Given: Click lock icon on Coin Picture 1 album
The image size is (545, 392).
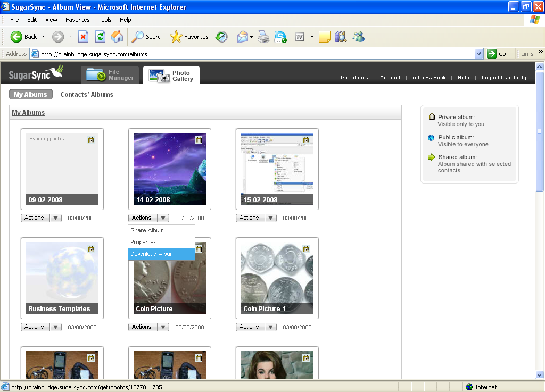Looking at the screenshot, I should point(306,249).
